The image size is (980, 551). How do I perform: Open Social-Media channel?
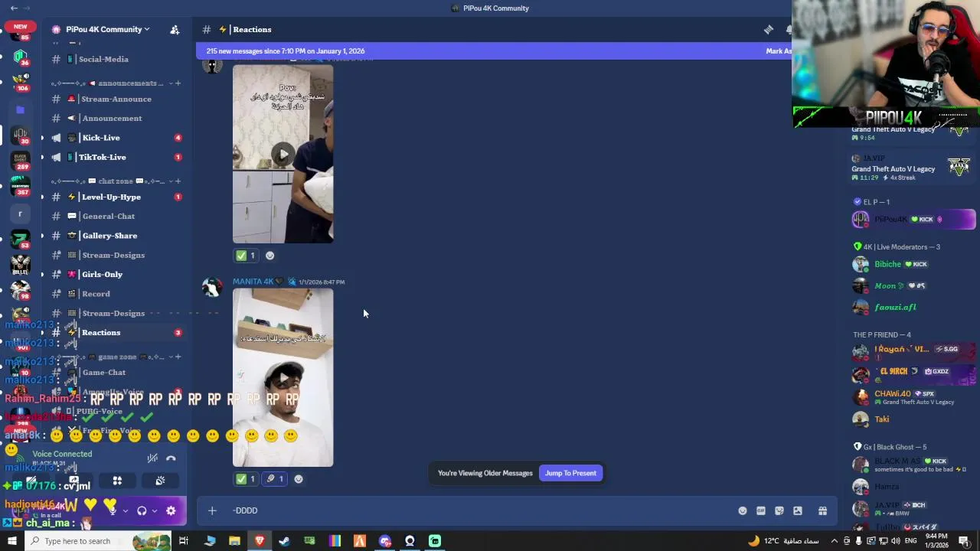[x=115, y=59]
